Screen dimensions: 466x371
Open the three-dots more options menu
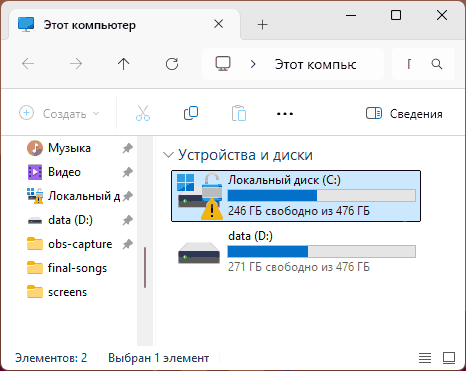click(285, 114)
